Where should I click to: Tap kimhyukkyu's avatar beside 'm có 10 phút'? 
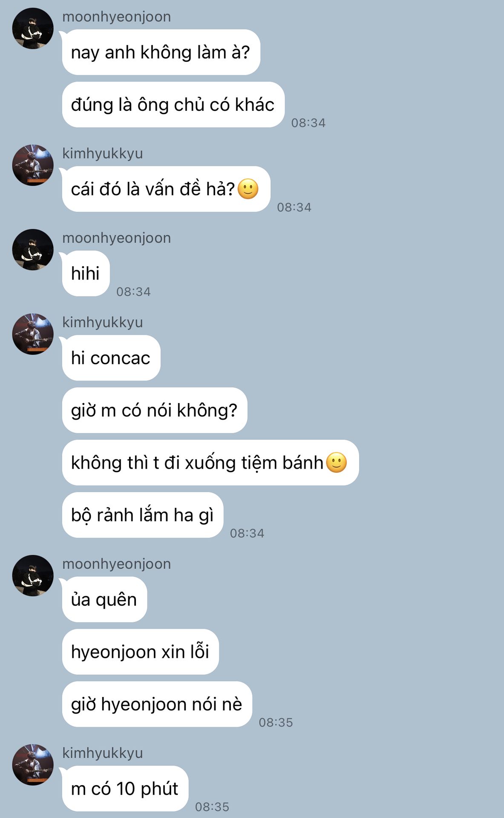coord(33,765)
